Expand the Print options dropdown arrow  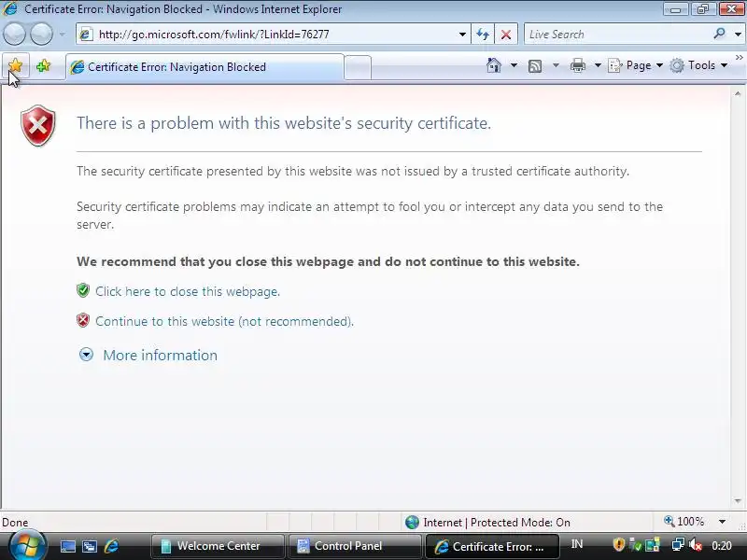pyautogui.click(x=598, y=65)
